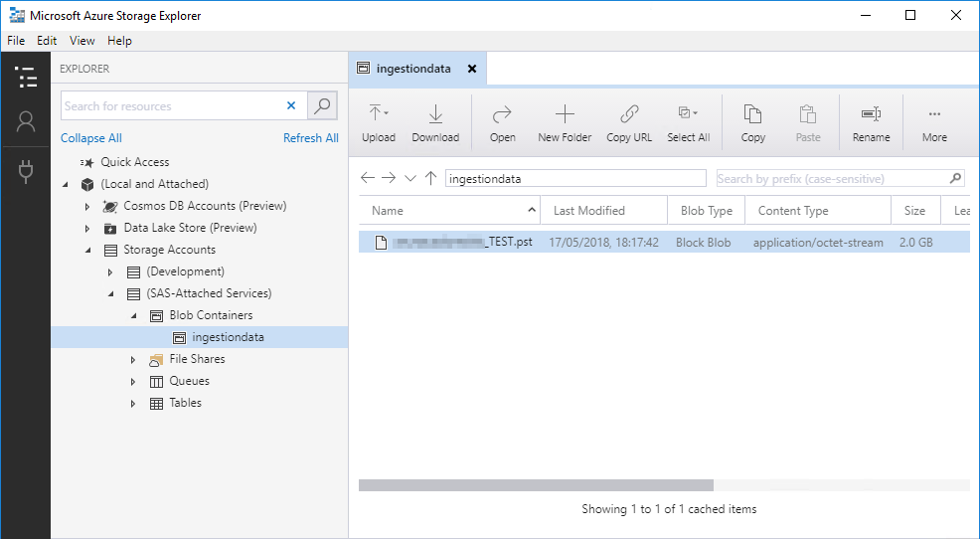Image resolution: width=980 pixels, height=539 pixels.
Task: Collapse the (SAS-Attached Services) node
Action: [x=110, y=294]
